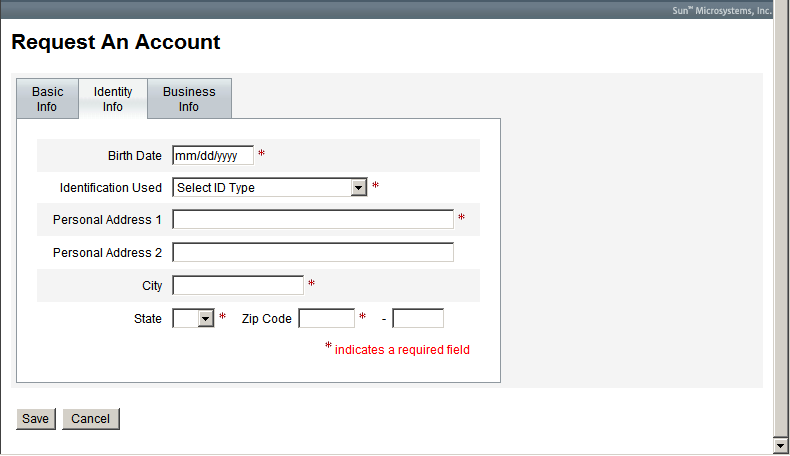Select the Identity Info tab
790x456 pixels.
tap(113, 99)
